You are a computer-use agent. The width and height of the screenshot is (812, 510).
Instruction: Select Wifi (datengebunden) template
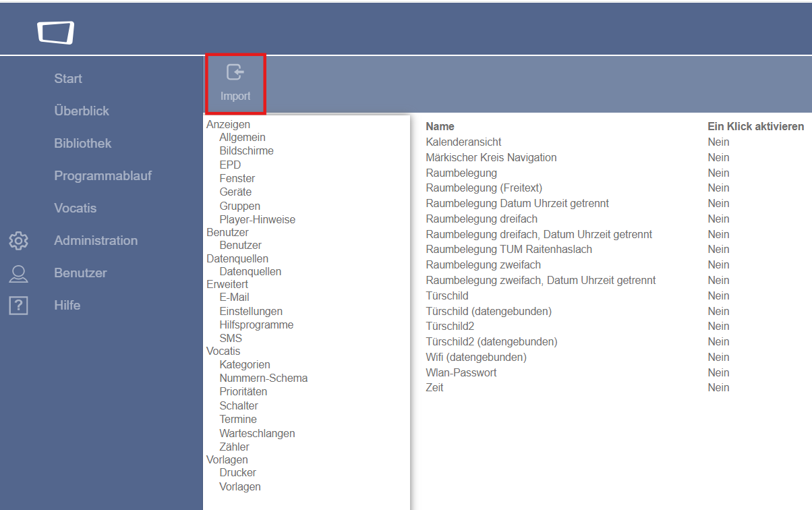point(476,357)
